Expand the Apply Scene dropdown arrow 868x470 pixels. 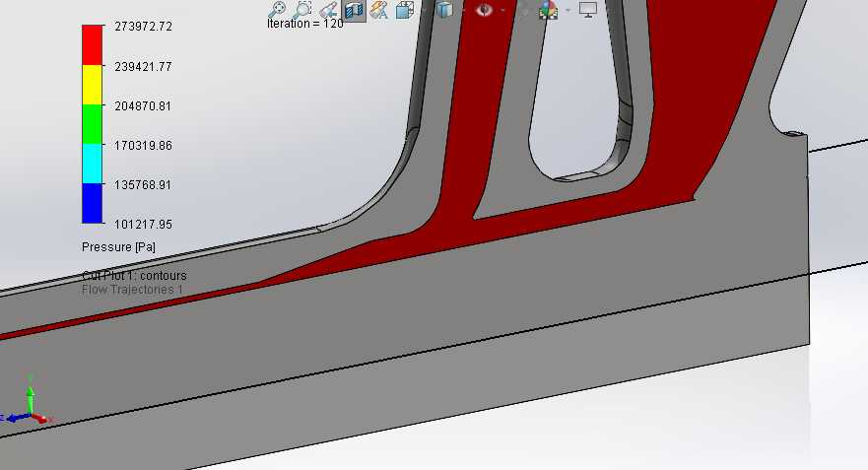click(568, 10)
